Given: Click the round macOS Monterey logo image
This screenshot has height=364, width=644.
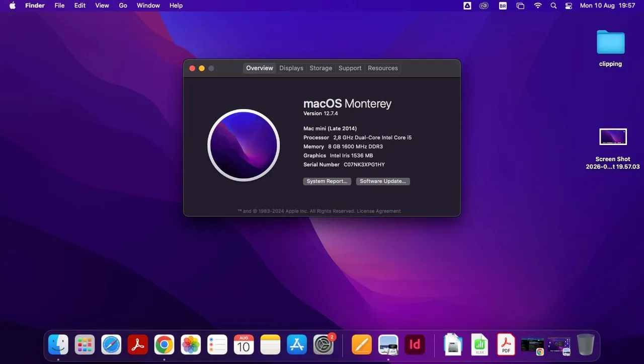Looking at the screenshot, I should (x=244, y=145).
